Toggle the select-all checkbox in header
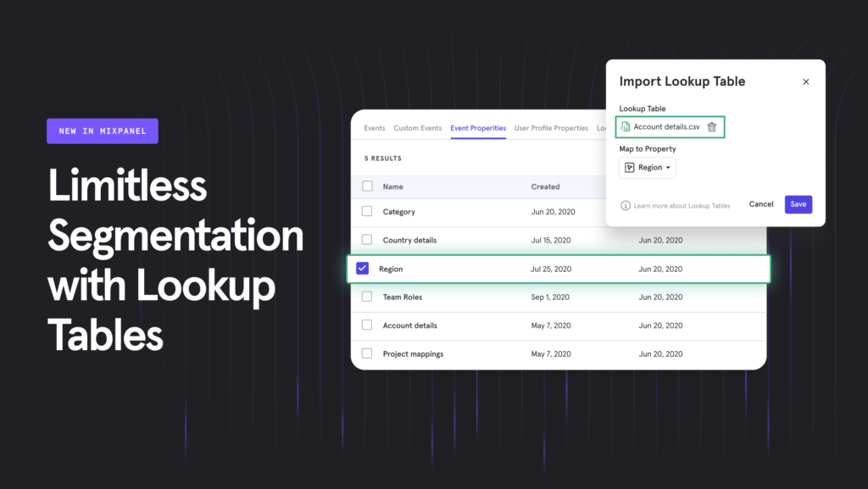 tap(367, 186)
